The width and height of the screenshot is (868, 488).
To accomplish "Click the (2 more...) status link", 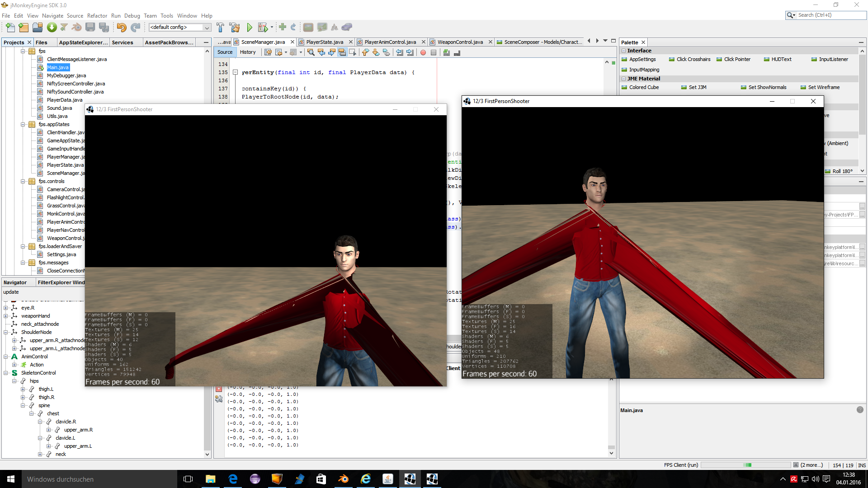I will 811,465.
